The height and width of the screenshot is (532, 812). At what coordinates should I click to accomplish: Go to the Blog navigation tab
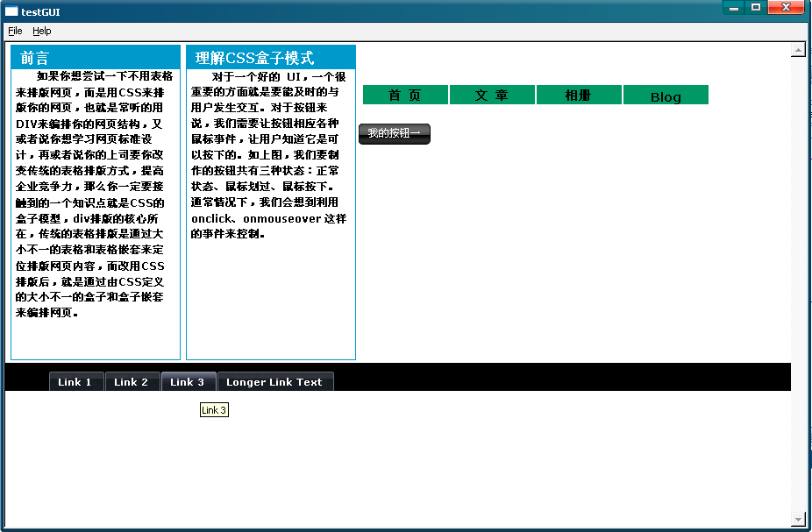(x=666, y=96)
